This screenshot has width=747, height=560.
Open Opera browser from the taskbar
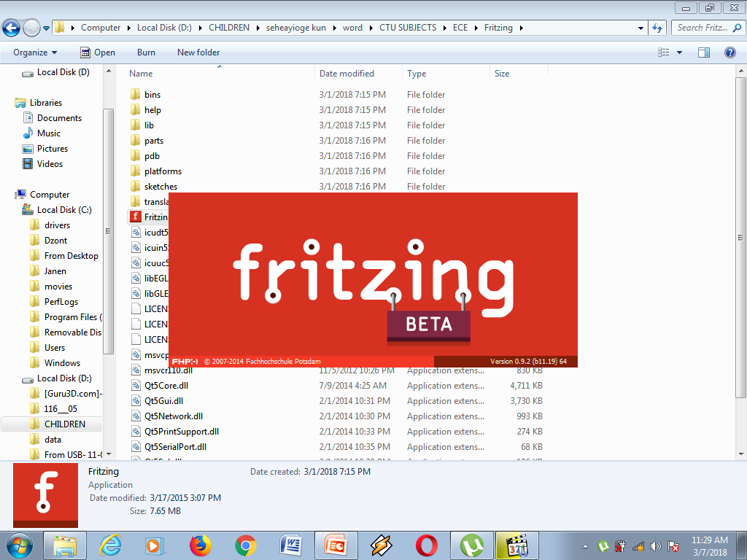(x=426, y=545)
